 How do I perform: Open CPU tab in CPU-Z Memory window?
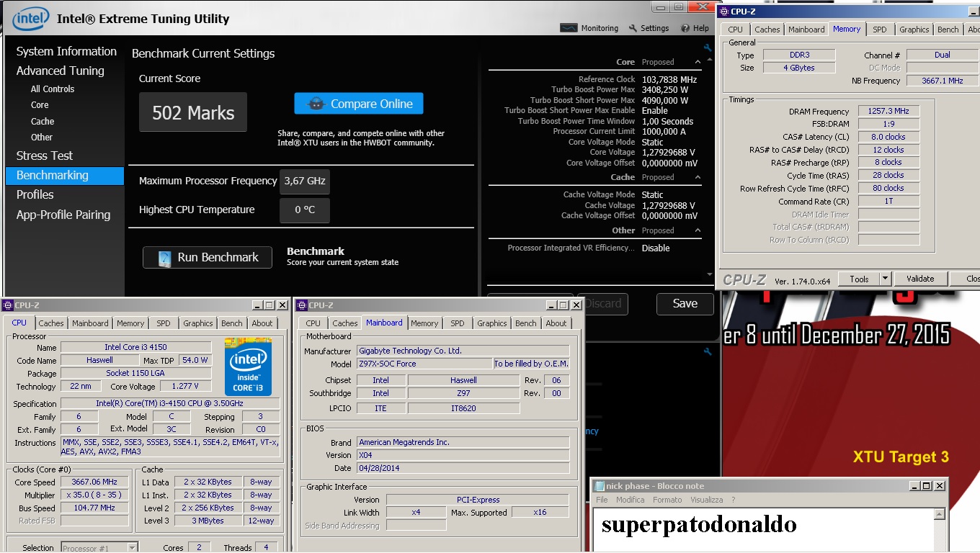click(x=735, y=30)
